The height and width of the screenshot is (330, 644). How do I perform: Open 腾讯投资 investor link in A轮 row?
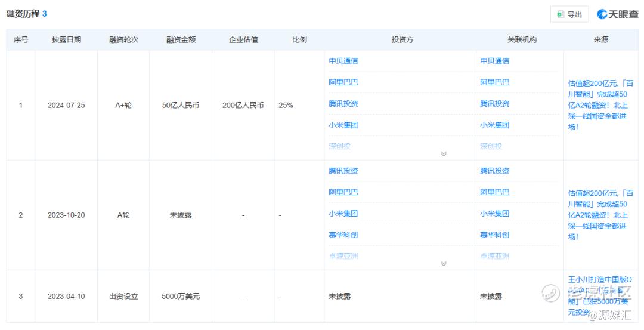343,171
